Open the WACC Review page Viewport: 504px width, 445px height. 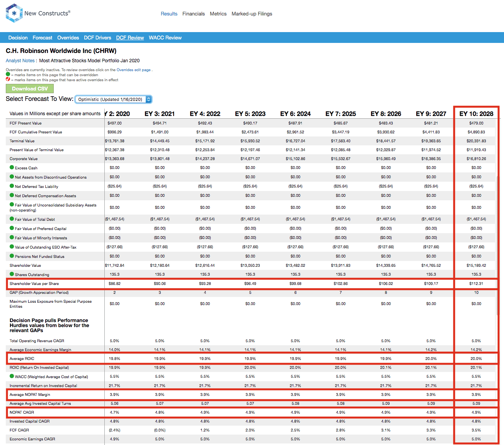pyautogui.click(x=165, y=38)
